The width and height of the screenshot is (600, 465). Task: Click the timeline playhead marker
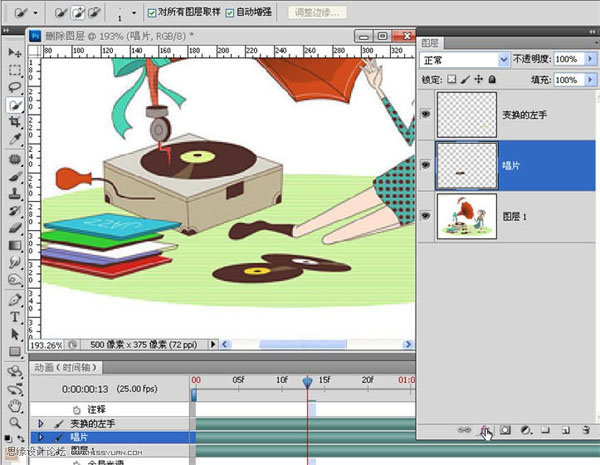coord(307,381)
